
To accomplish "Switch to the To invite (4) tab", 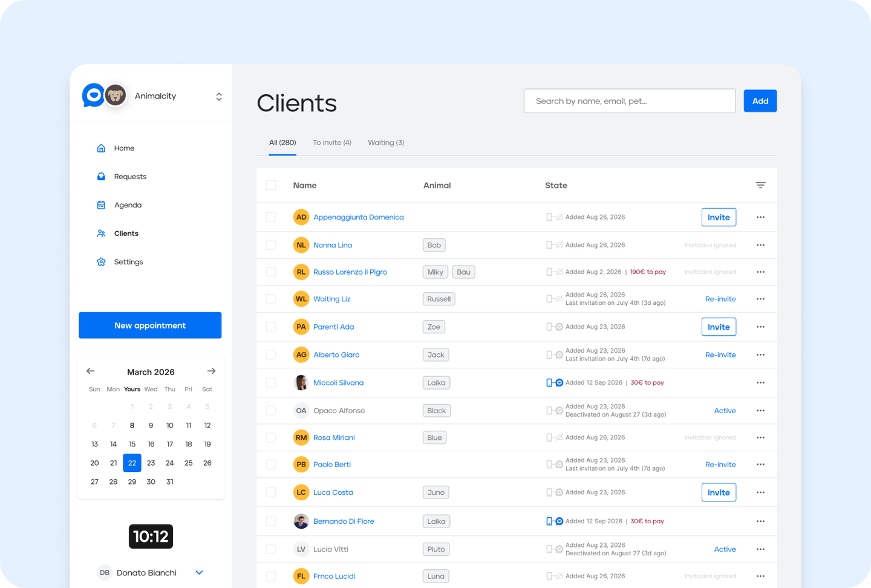I will tap(332, 143).
